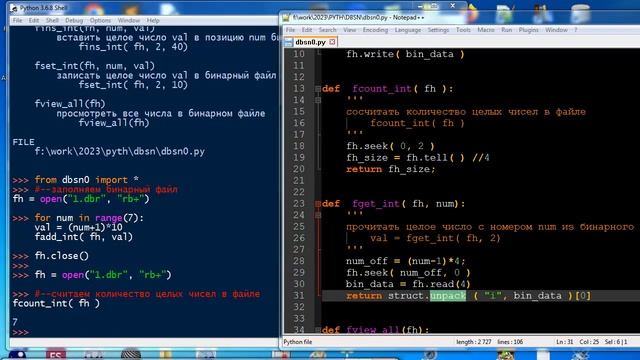Open the Shell menu in Python Shell
Viewport: 640px width, 360px height.
pyautogui.click(x=52, y=20)
